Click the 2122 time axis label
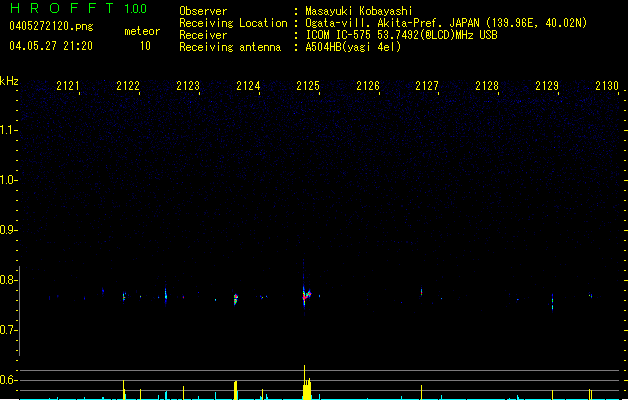 coord(128,86)
